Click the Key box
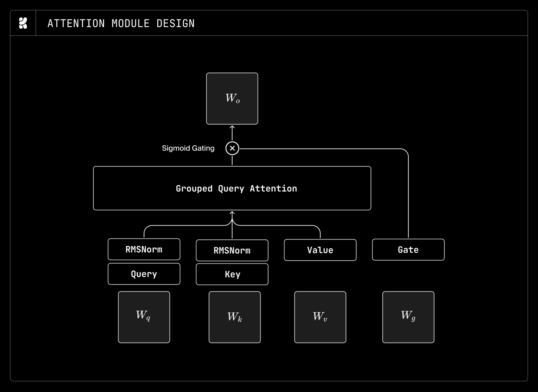Screen dimensions: 538x392 [232, 274]
